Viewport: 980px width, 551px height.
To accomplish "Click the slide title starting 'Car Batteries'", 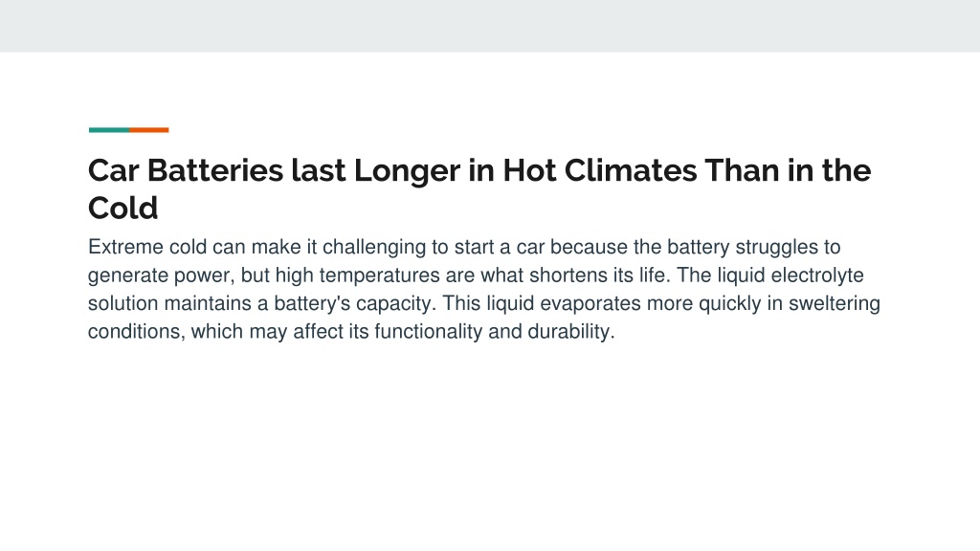I will [x=479, y=188].
